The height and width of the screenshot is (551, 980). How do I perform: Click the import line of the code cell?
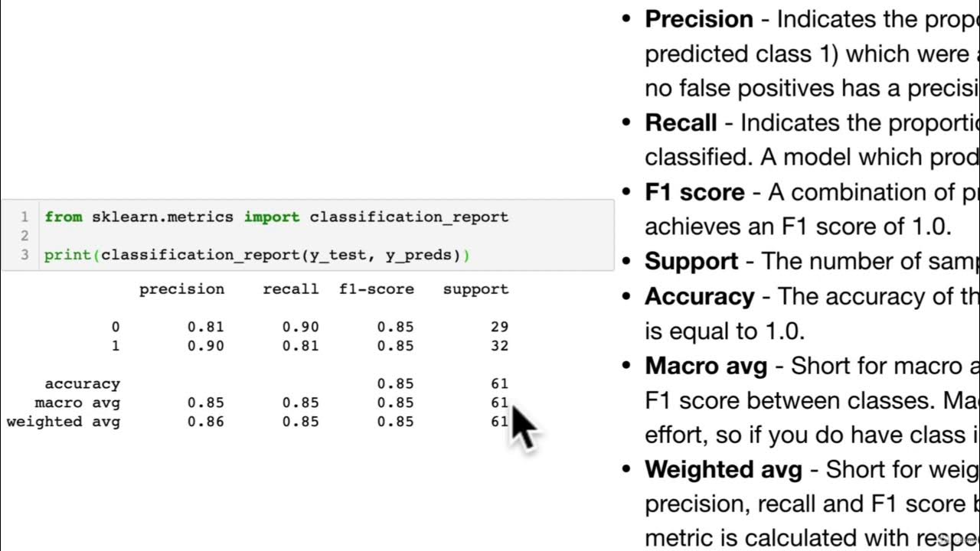click(276, 217)
